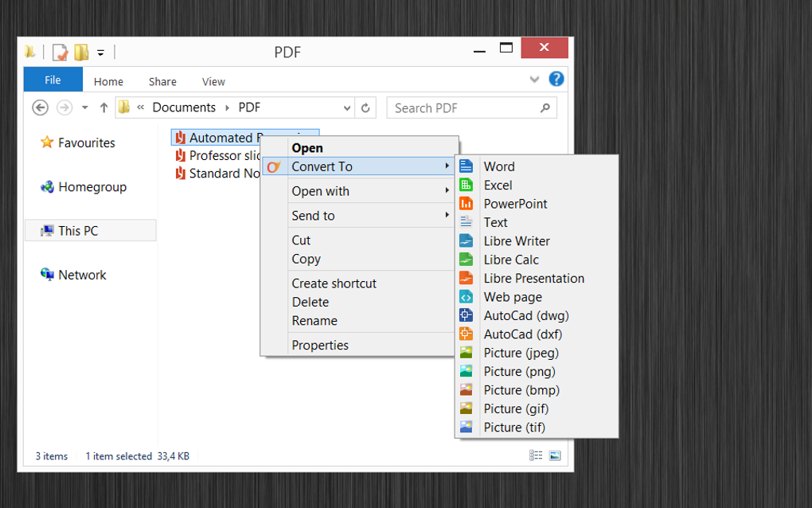812x508 pixels.
Task: Convert the PDF to Excel
Action: (x=498, y=185)
